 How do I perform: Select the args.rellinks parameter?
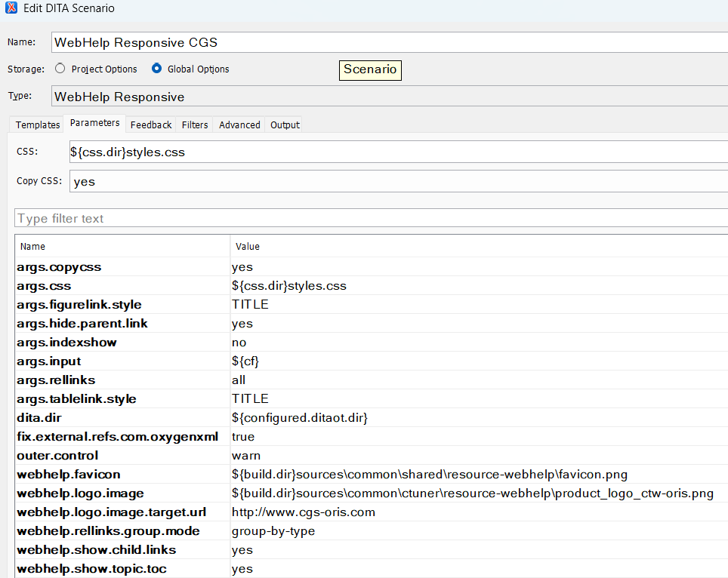pos(56,380)
